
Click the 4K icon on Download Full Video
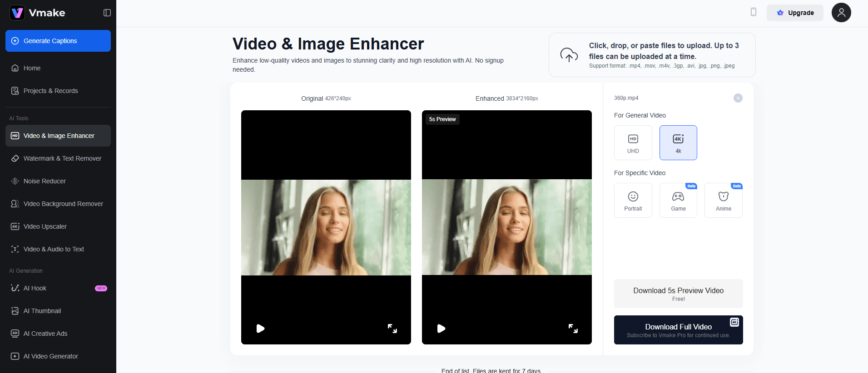click(734, 322)
